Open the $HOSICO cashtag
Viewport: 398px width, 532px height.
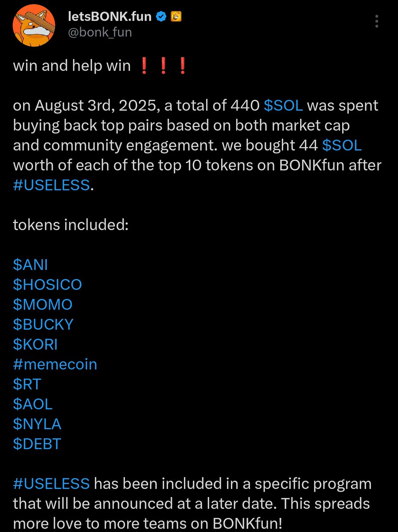click(x=47, y=284)
